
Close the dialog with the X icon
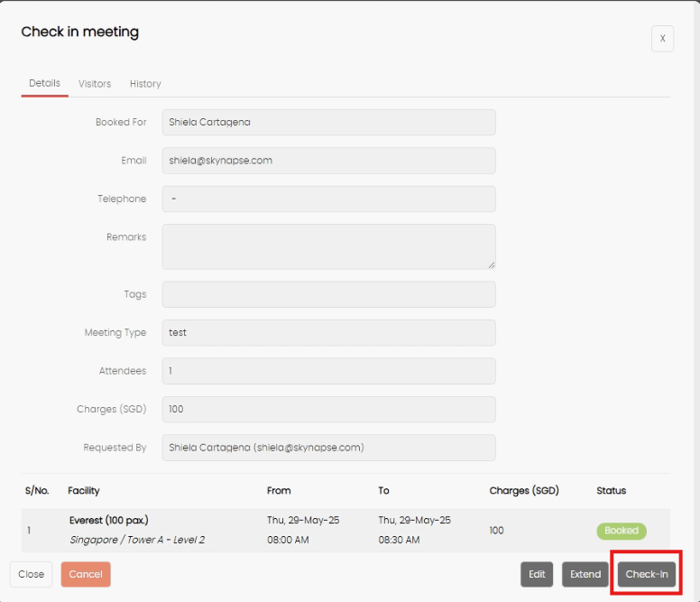pos(662,39)
